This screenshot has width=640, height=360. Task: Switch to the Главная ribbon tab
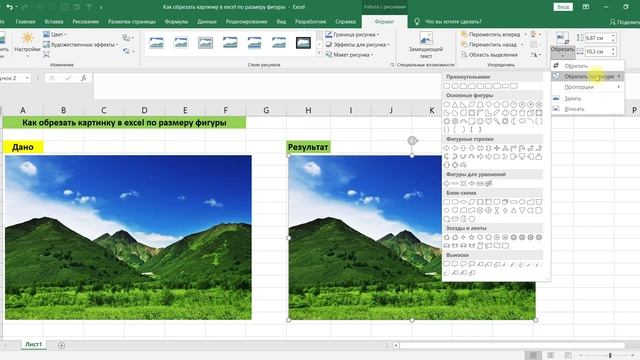25,22
